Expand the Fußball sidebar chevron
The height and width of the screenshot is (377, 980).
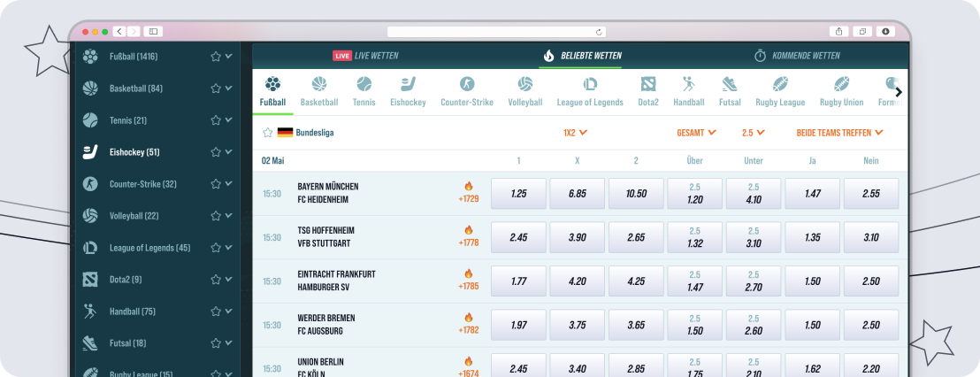pyautogui.click(x=229, y=57)
